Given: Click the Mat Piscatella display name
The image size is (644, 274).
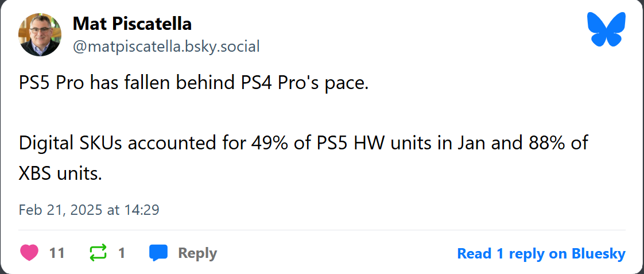Looking at the screenshot, I should 132,24.
